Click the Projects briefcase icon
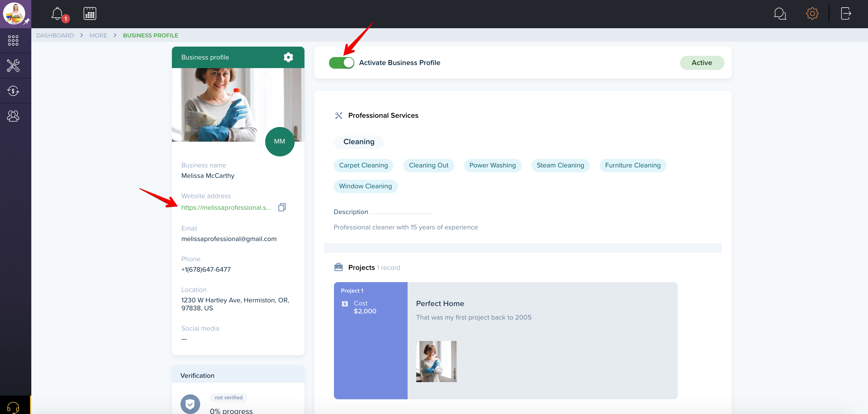 (338, 267)
